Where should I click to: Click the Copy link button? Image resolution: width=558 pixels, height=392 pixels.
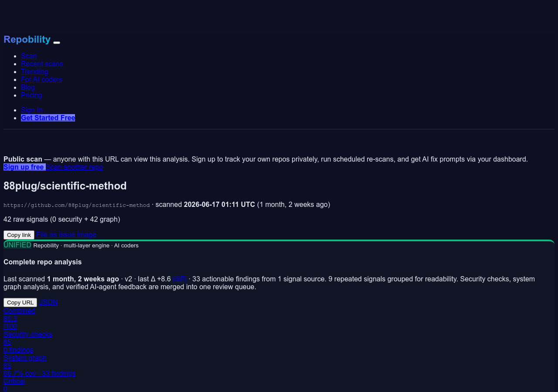click(19, 235)
